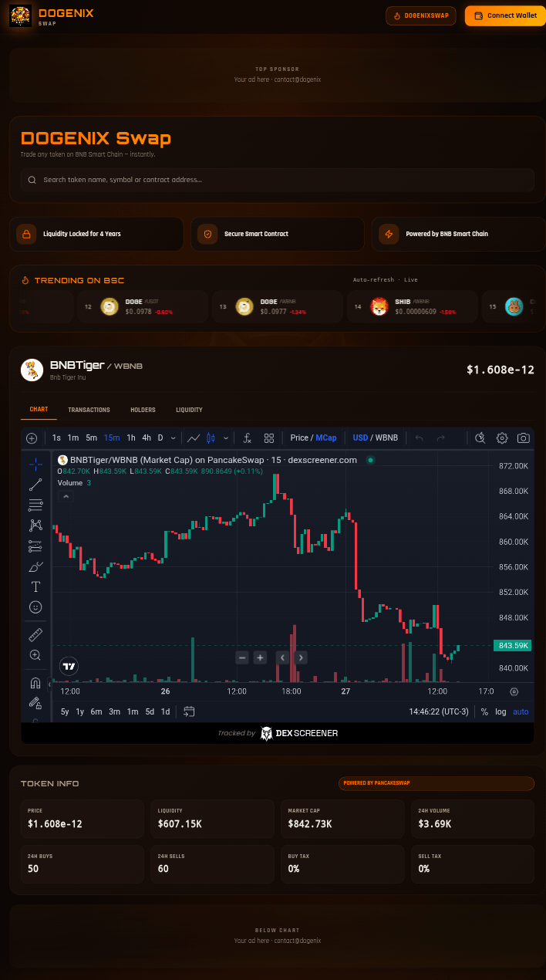Select the trend line drawing tool
Image resolution: width=546 pixels, height=980 pixels.
tap(35, 485)
